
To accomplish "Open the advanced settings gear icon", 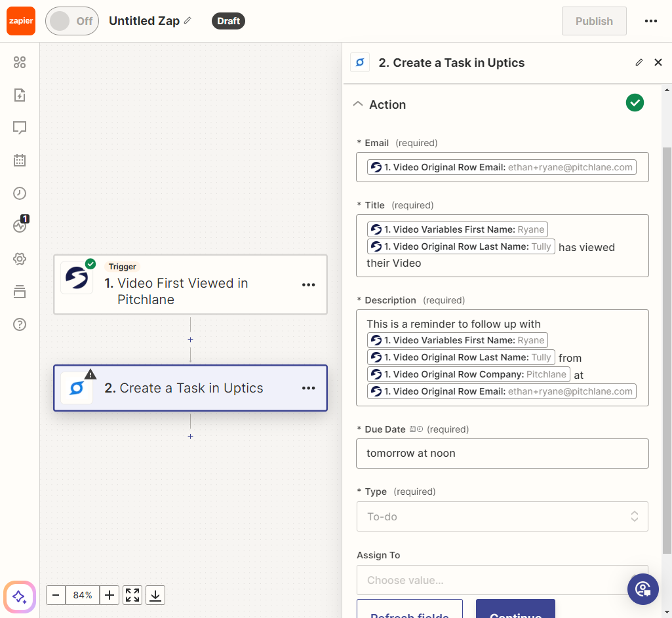I will tap(20, 259).
